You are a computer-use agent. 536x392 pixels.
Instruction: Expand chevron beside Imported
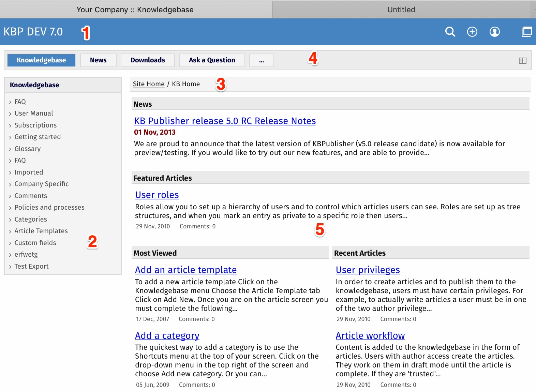(10, 172)
